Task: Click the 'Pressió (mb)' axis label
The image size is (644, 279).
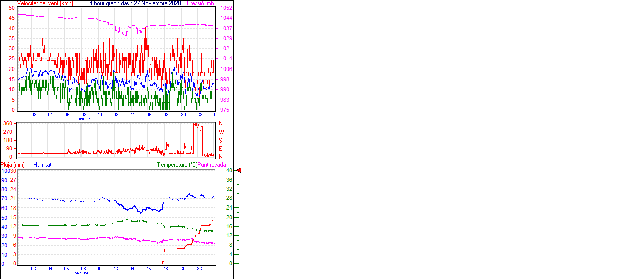Action: [202, 3]
